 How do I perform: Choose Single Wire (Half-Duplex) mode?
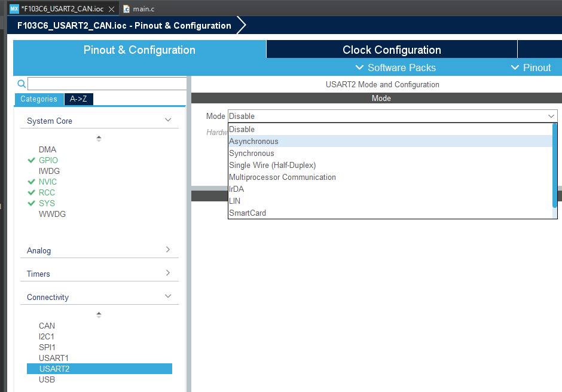click(x=272, y=166)
